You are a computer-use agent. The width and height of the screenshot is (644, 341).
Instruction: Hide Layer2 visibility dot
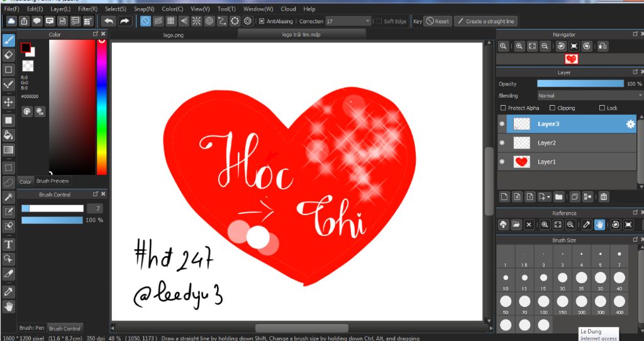(x=502, y=143)
